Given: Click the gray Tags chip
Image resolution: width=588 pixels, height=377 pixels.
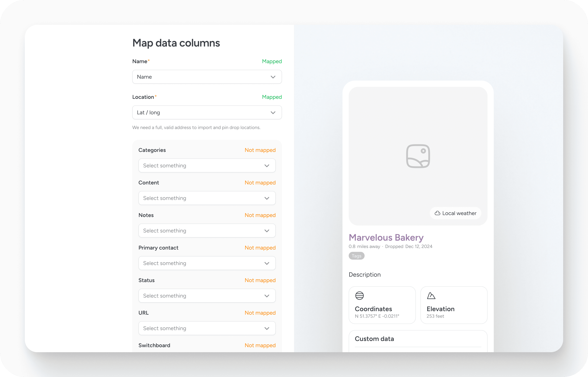Looking at the screenshot, I should pos(356,256).
